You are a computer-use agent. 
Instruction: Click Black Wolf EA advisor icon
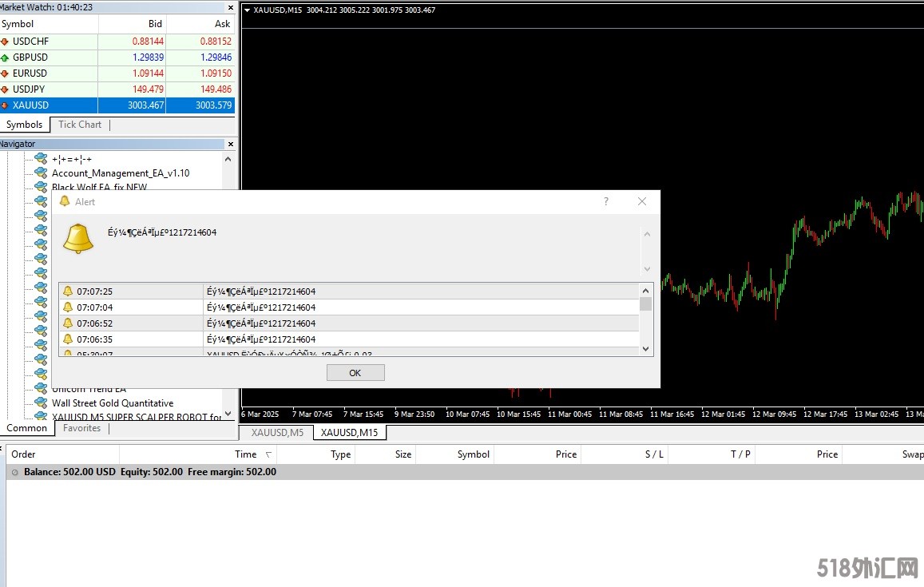click(41, 187)
